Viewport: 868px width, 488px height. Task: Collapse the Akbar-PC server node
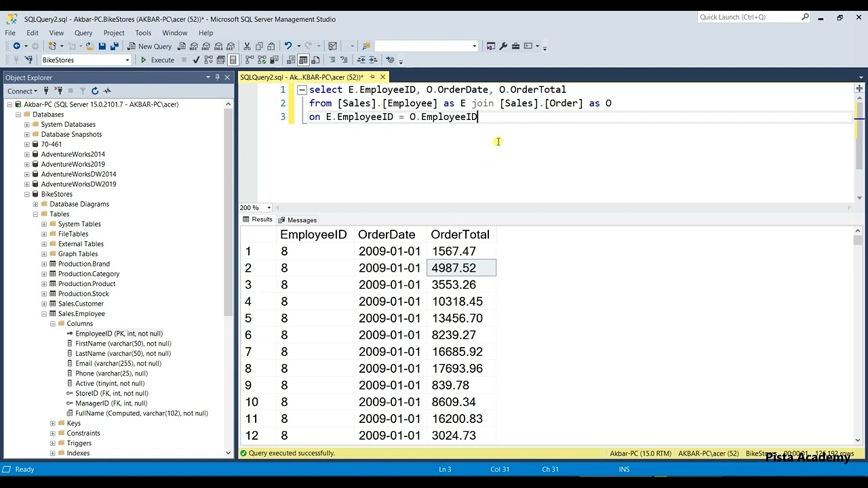point(9,104)
